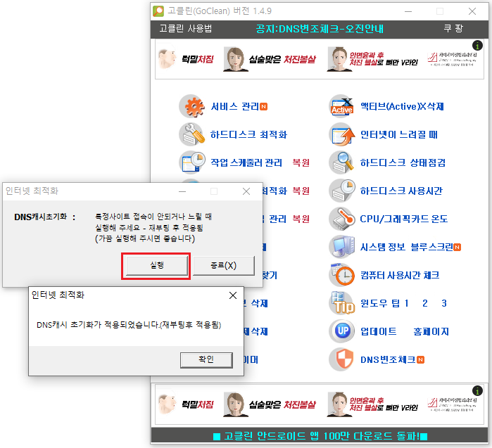Open 컴퓨터 사용시간 체크 link

point(400,275)
